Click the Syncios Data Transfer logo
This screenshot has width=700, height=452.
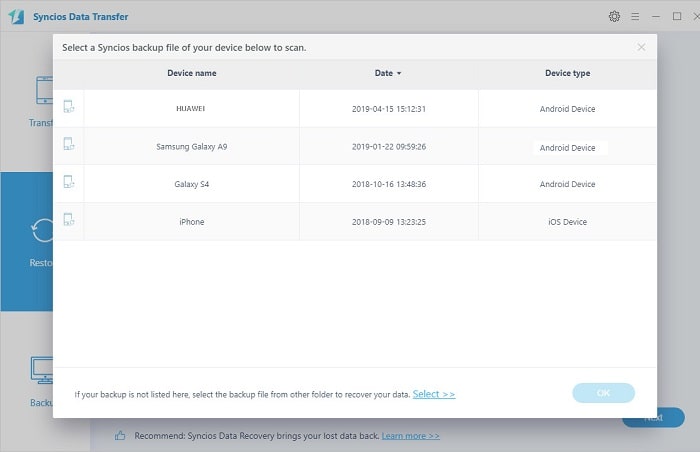click(x=17, y=17)
